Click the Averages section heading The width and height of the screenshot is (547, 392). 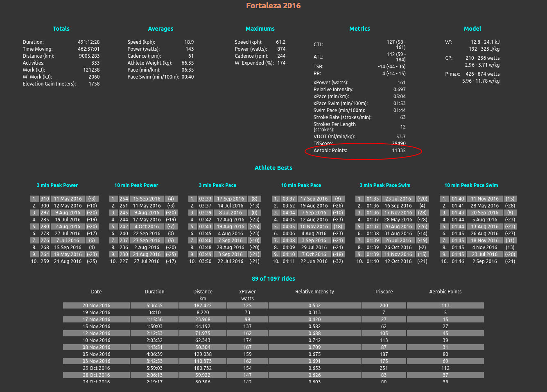point(160,29)
